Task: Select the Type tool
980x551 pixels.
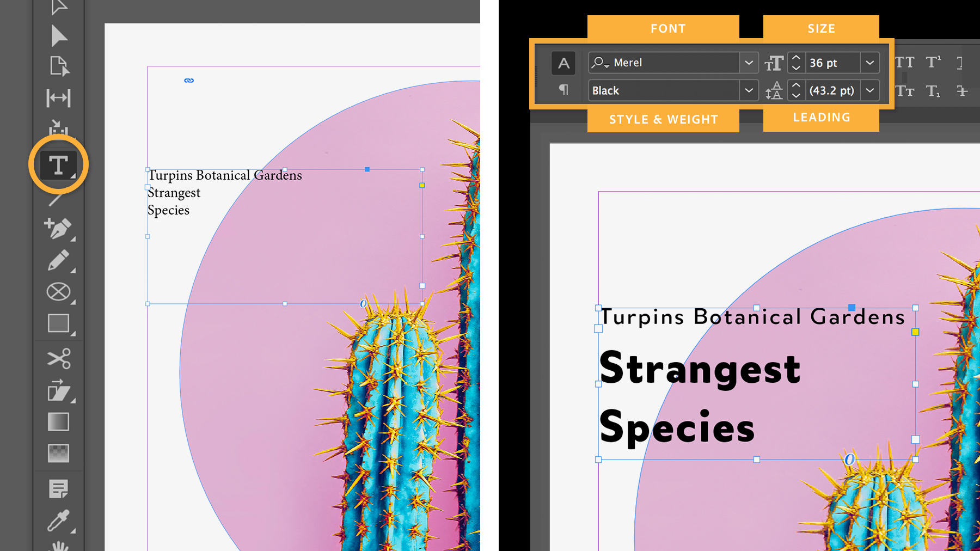Action: pos(57,163)
